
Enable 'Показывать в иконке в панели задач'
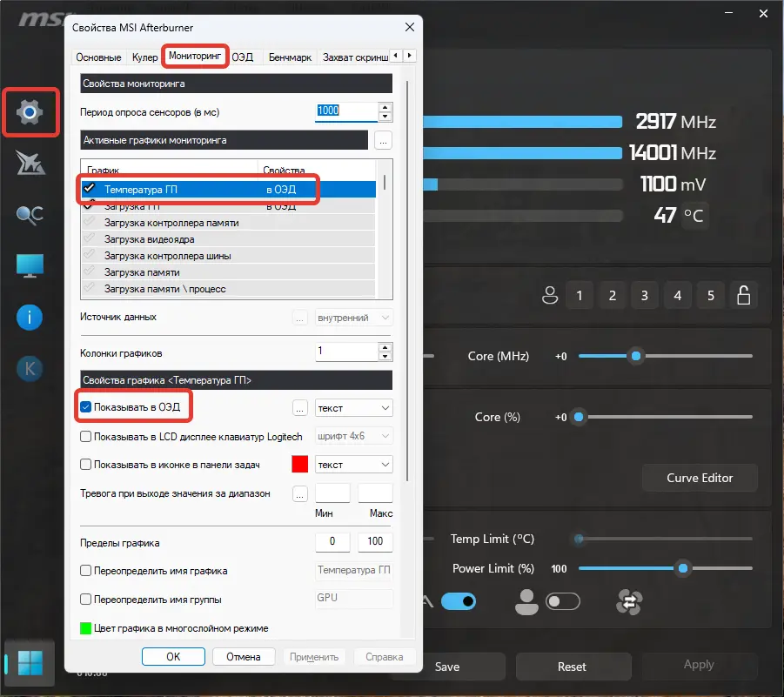coord(86,465)
